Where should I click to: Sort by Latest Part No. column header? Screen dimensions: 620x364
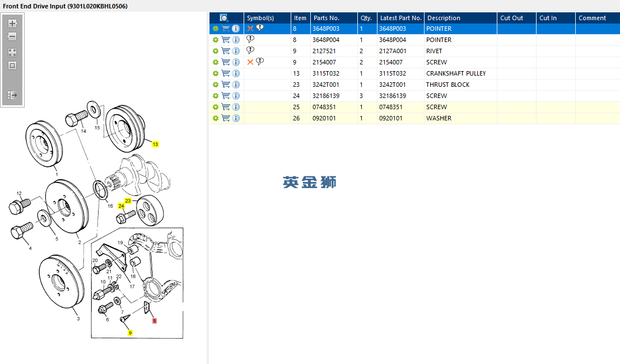point(400,18)
